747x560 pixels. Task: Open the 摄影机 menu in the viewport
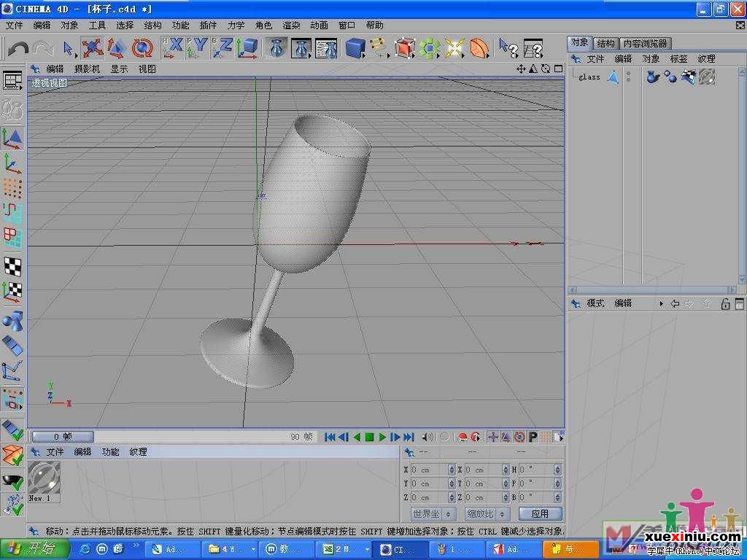pyautogui.click(x=88, y=69)
